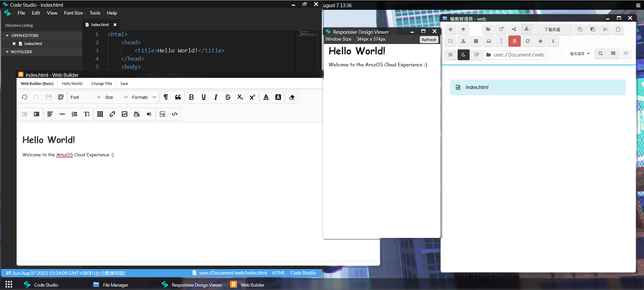The image size is (644, 290).
Task: Collapse the OPEN EDITORS section
Action: pos(7,36)
